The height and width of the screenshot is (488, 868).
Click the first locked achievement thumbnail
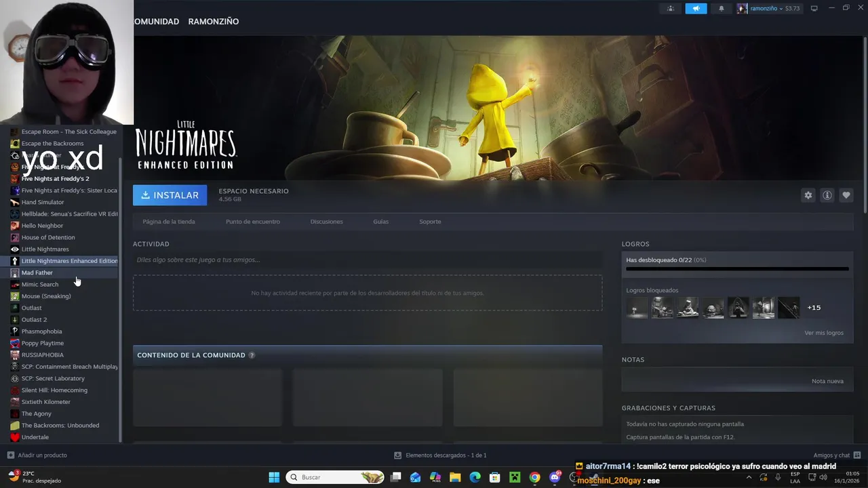point(637,308)
